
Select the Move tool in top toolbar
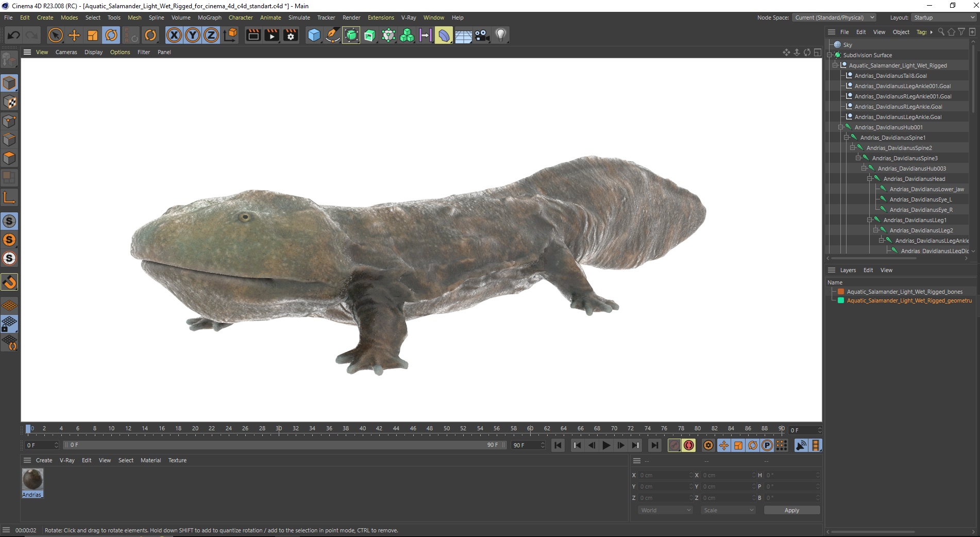pyautogui.click(x=74, y=35)
